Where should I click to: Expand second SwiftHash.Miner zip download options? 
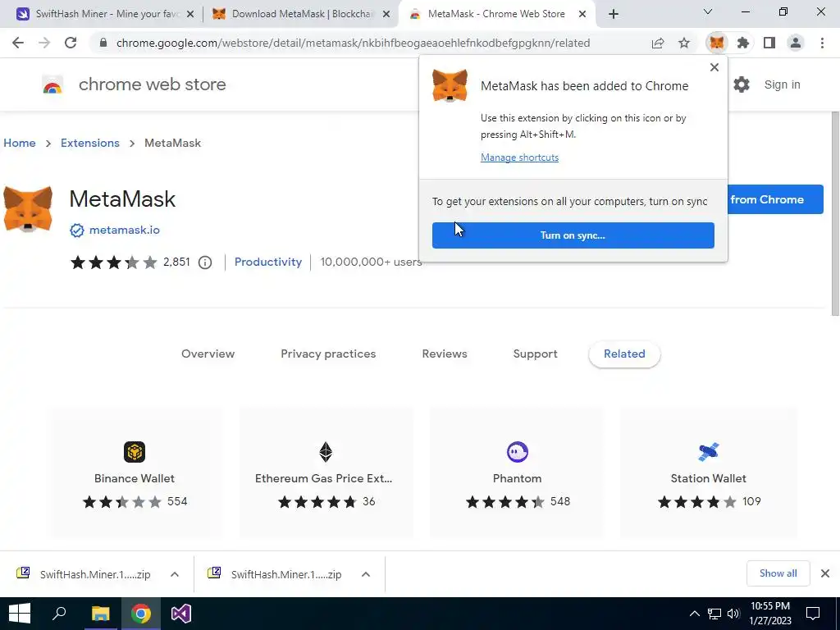366,574
